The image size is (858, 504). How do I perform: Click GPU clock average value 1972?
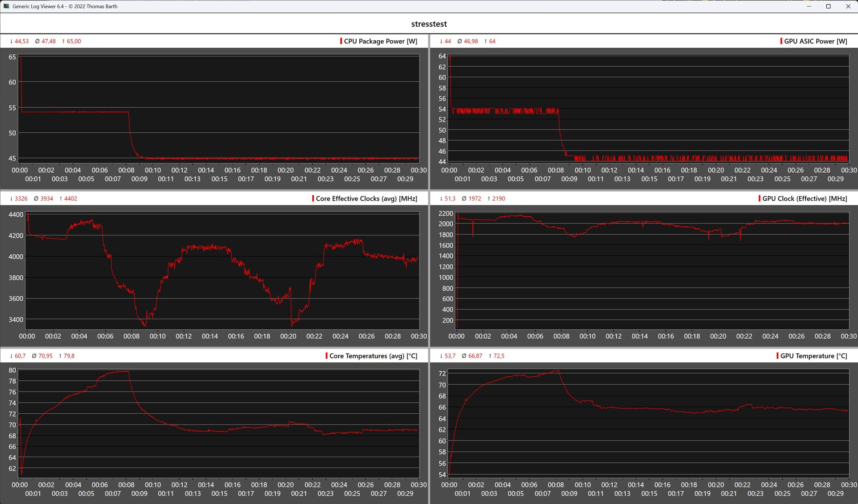point(475,198)
